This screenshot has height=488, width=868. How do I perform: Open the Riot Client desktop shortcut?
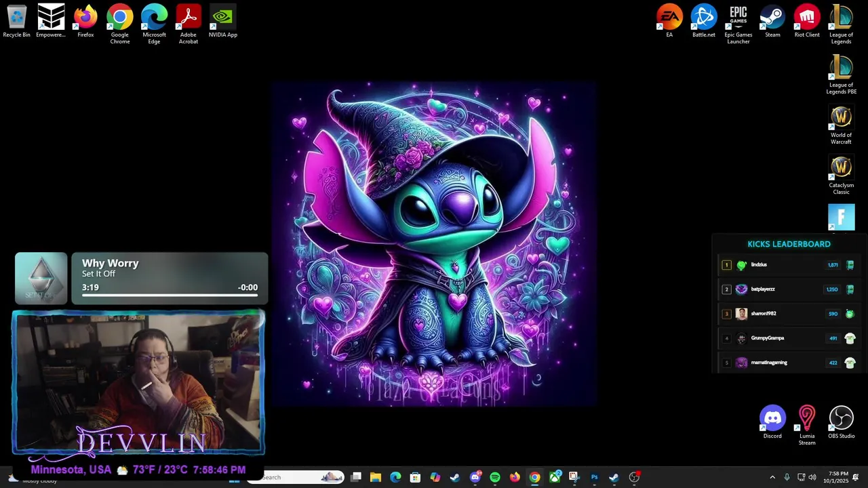pyautogui.click(x=807, y=22)
